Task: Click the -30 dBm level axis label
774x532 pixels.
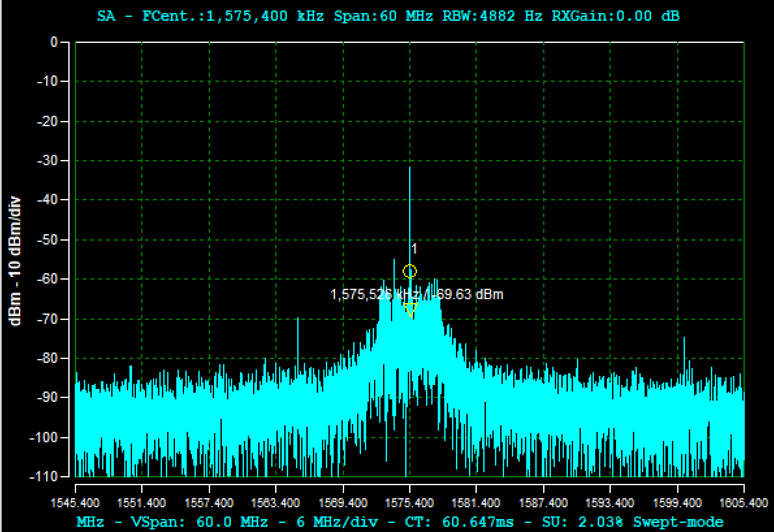Action: pyautogui.click(x=48, y=161)
